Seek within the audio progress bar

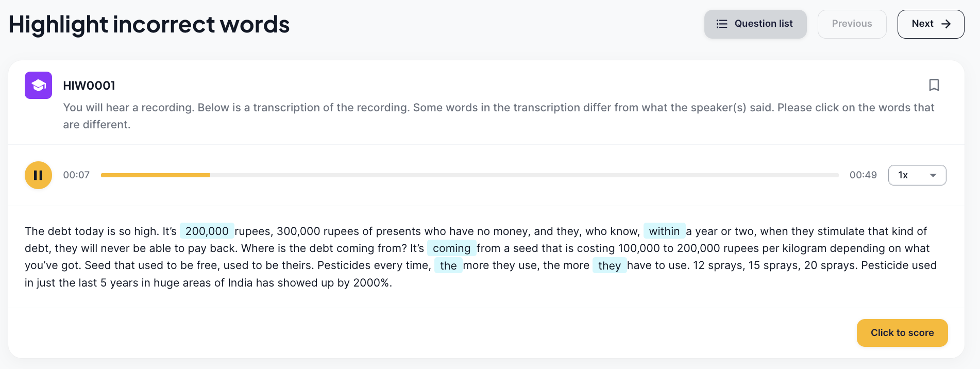(x=469, y=175)
